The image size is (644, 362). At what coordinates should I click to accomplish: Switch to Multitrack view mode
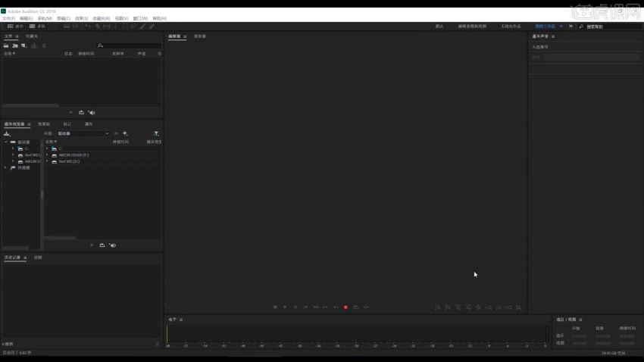pos(37,26)
